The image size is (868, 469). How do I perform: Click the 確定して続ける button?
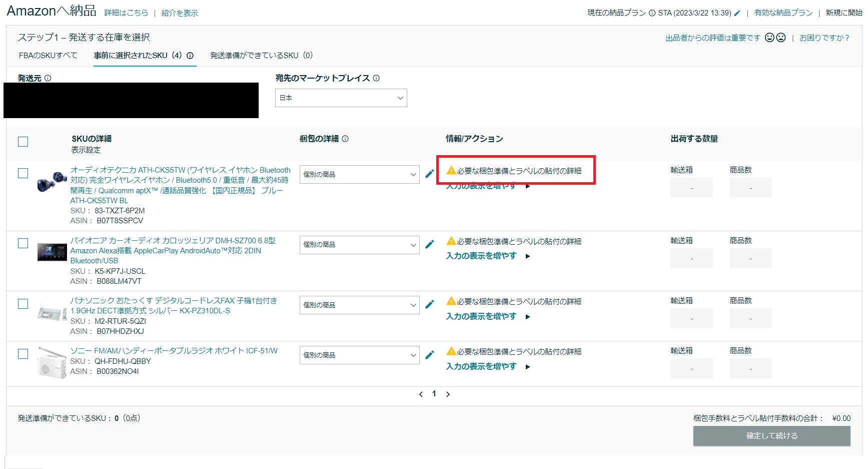(x=771, y=436)
